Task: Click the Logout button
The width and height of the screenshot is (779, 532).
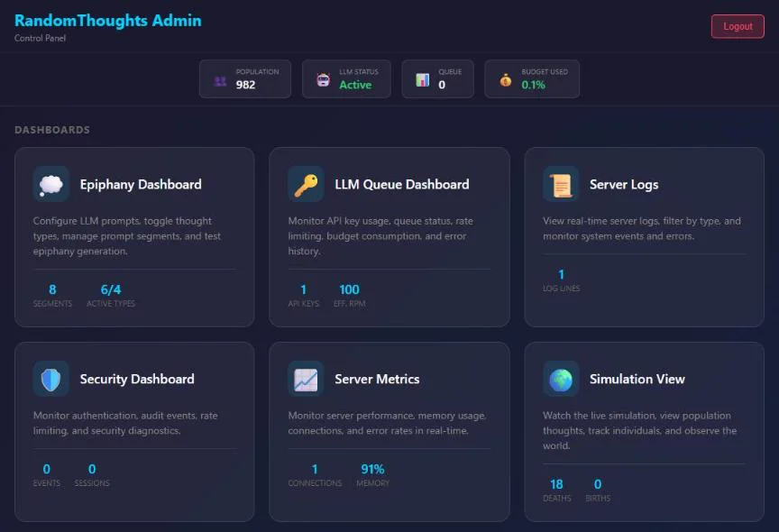Action: [738, 26]
